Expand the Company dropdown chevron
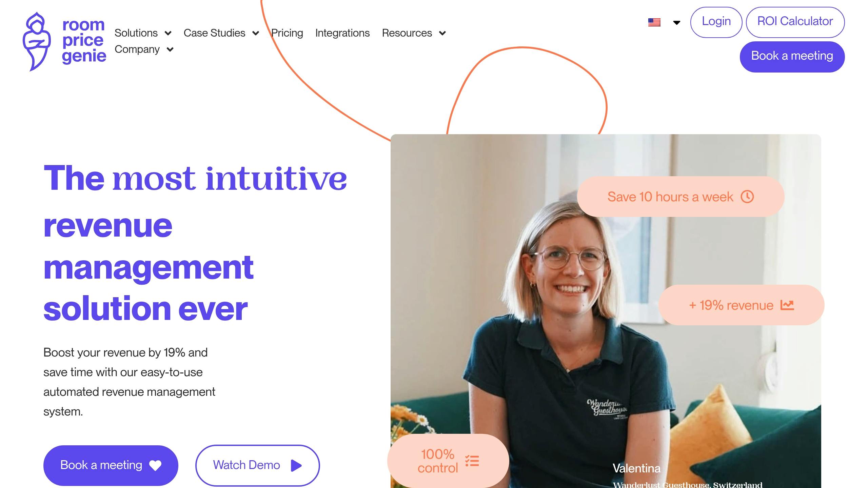 [170, 49]
